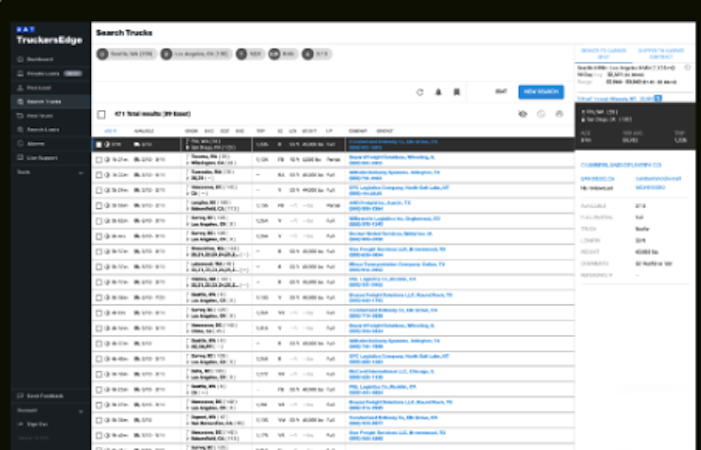This screenshot has width=701, height=450.
Task: Click the Private Loads badge count
Action: pyautogui.click(x=73, y=73)
